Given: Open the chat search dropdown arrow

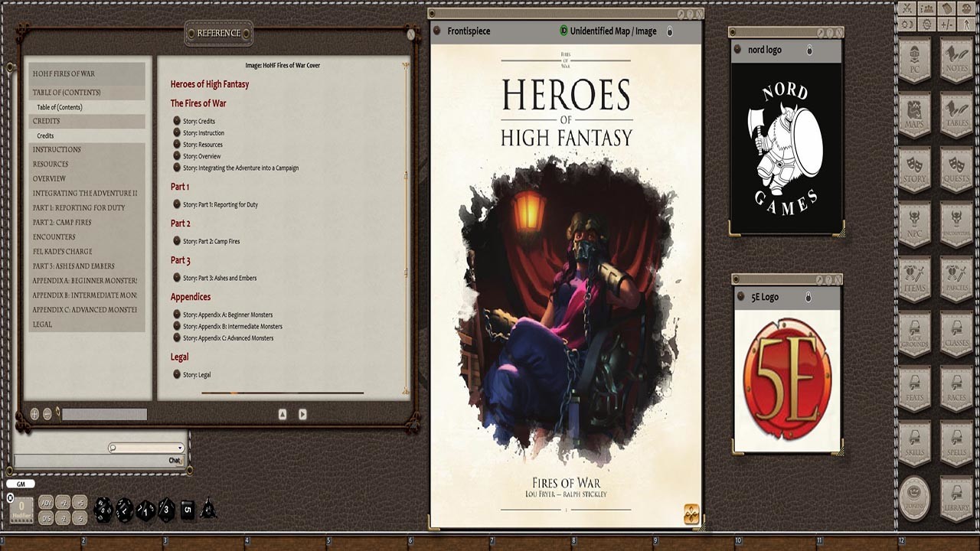Looking at the screenshot, I should click(x=179, y=448).
